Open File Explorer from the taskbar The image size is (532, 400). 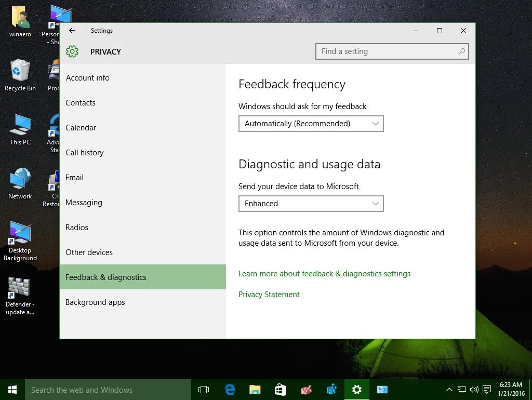[255, 390]
